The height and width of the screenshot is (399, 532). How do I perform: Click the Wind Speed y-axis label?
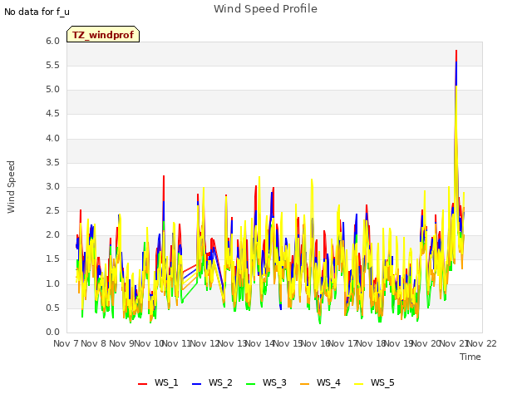pos(11,187)
